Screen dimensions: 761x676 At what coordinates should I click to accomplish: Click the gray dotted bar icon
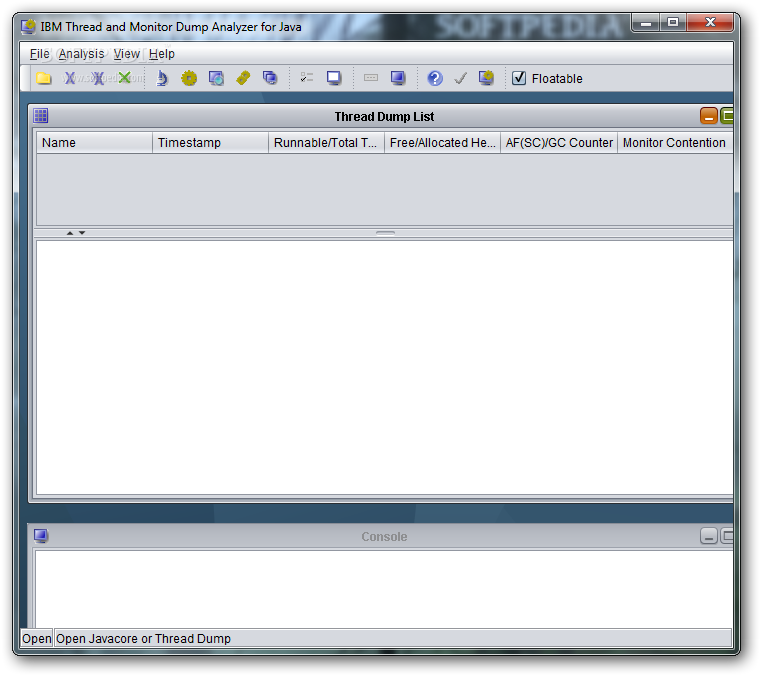[371, 78]
